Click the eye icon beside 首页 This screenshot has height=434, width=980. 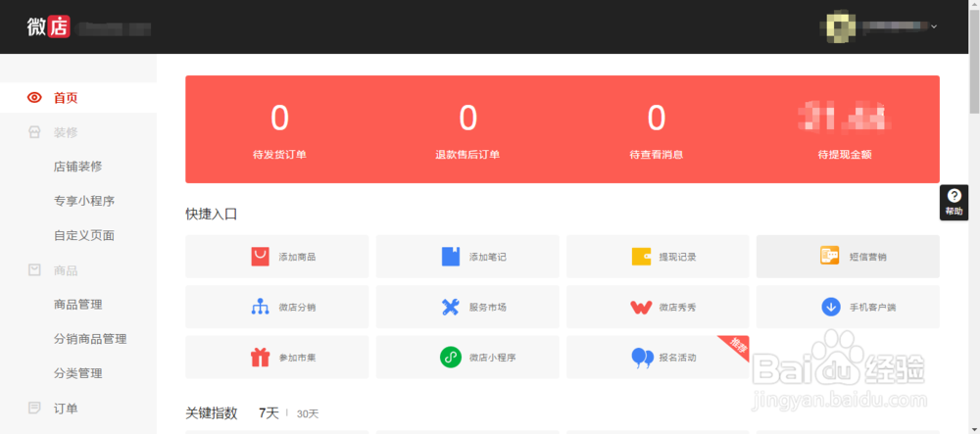tap(35, 97)
